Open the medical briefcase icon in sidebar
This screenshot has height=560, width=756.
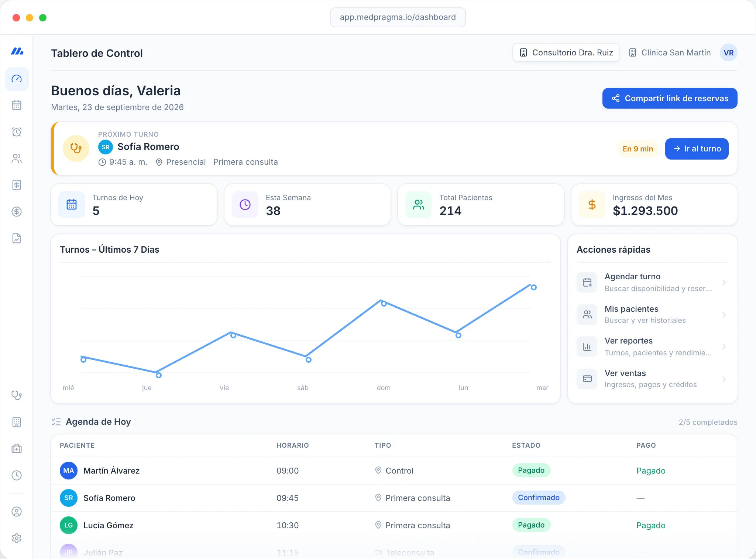point(17,449)
